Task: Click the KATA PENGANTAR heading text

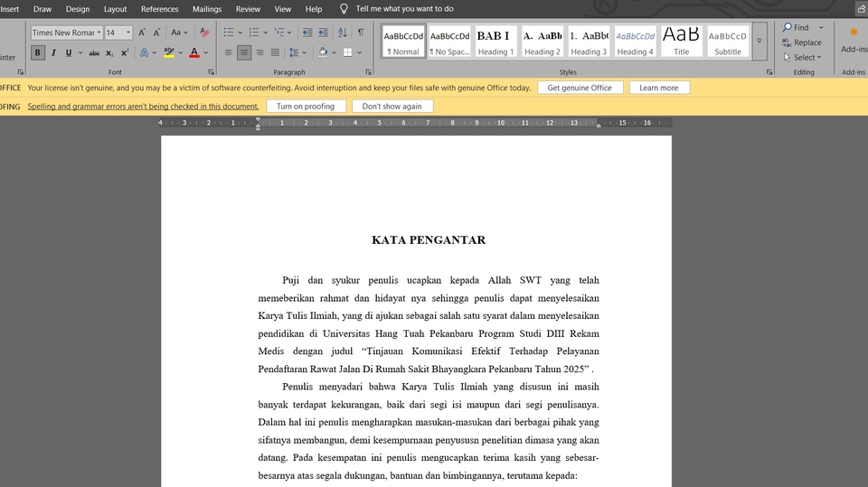Action: pos(429,240)
